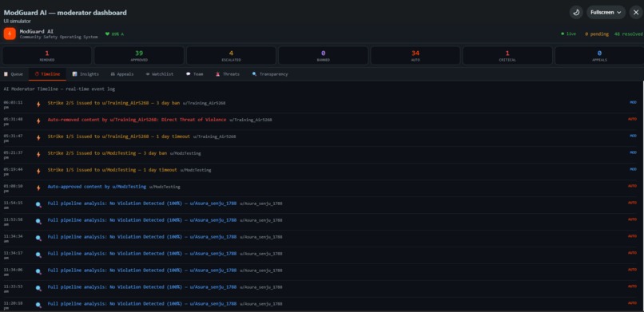
Task: Click magnifier icon on 11:34:06 am event
Action: [38, 271]
